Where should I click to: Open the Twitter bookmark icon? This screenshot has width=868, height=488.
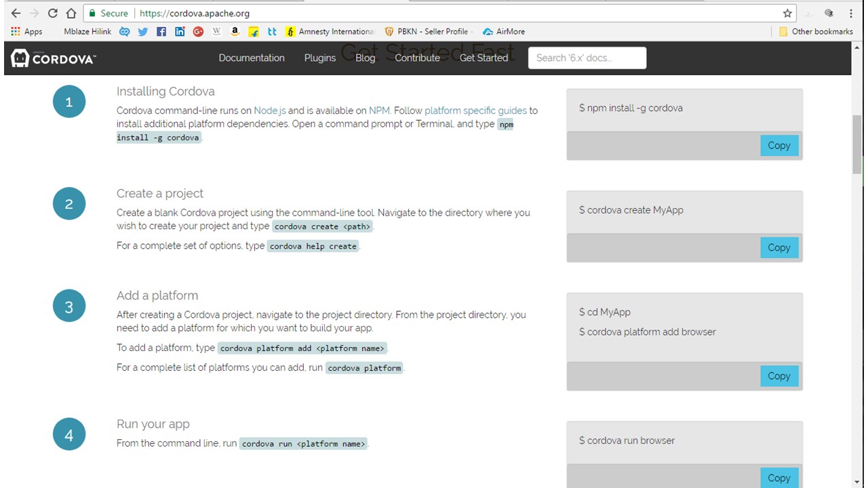click(x=143, y=31)
